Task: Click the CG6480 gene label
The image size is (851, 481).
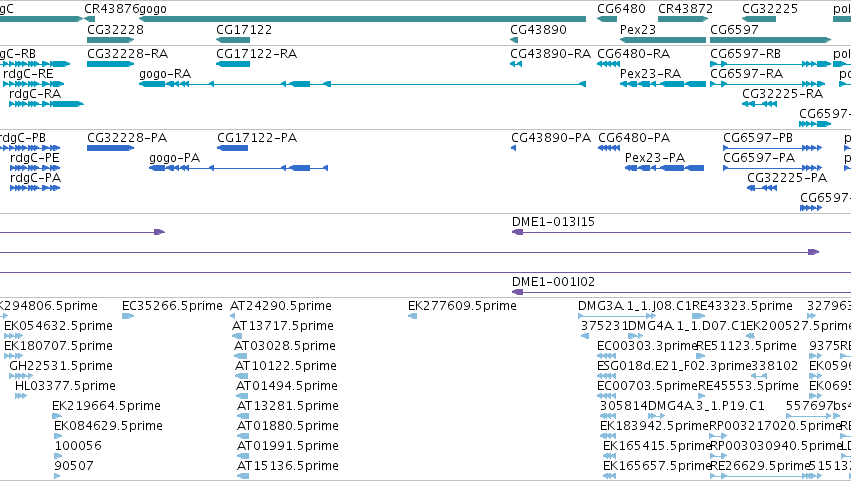Action: 621,9
